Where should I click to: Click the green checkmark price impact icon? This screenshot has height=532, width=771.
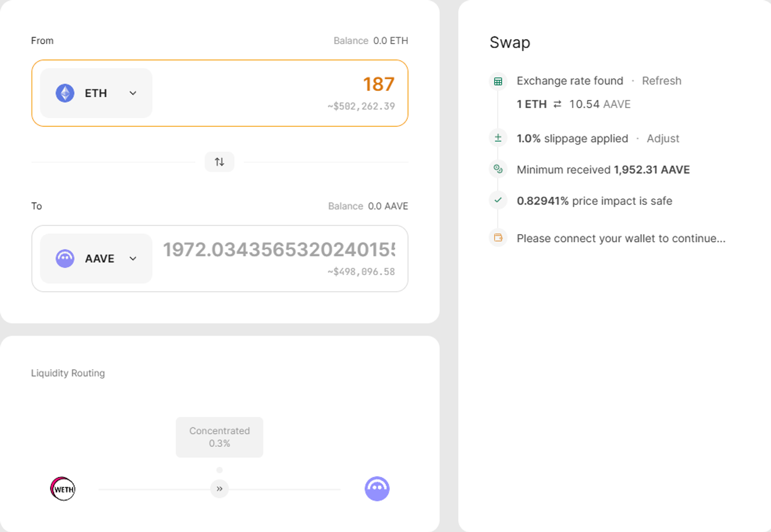(x=498, y=200)
